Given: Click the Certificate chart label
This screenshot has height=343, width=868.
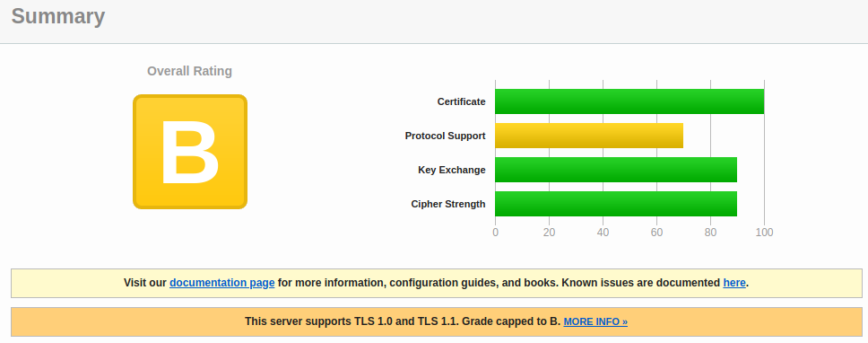Looking at the screenshot, I should pyautogui.click(x=461, y=102).
